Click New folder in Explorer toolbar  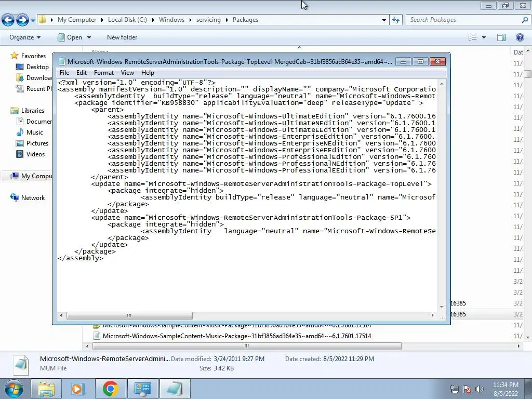[122, 37]
